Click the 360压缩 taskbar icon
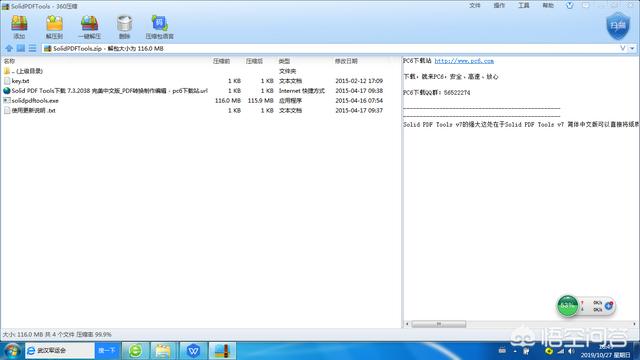Screen dimensions: 640x360 (222, 351)
